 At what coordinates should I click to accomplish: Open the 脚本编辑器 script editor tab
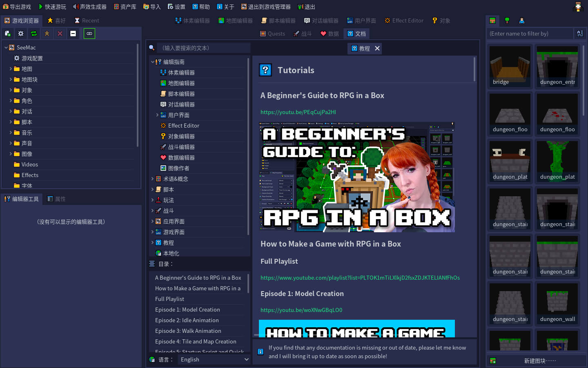(278, 20)
